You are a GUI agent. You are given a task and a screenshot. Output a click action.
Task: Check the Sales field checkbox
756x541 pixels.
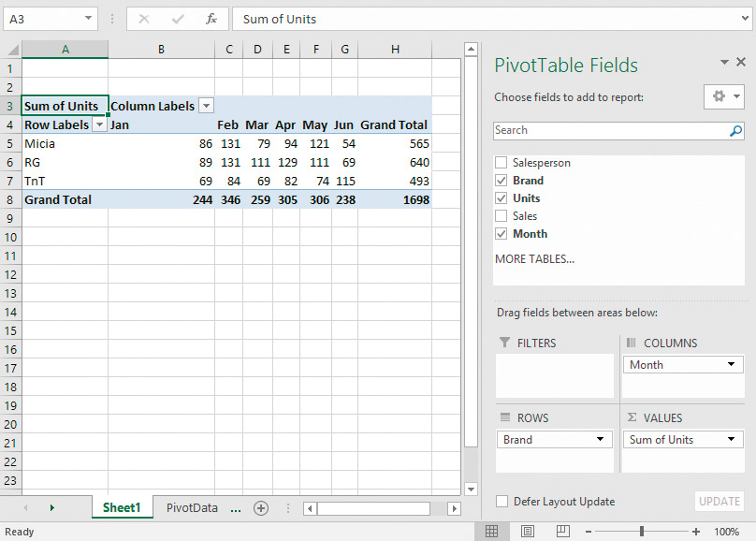click(502, 216)
